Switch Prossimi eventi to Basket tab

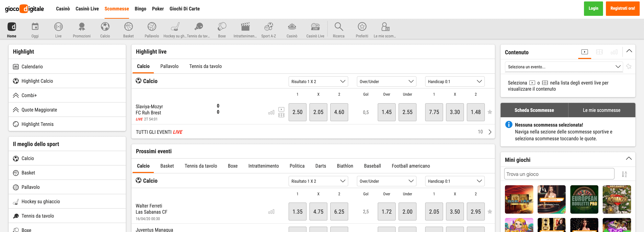click(167, 166)
